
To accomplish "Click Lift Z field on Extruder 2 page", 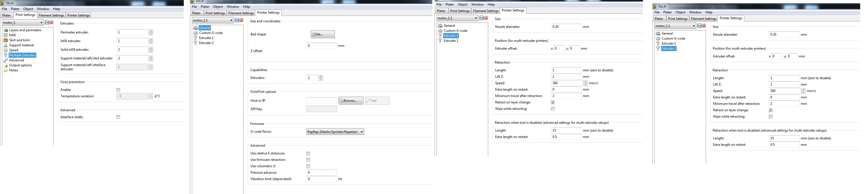I will tap(784, 84).
